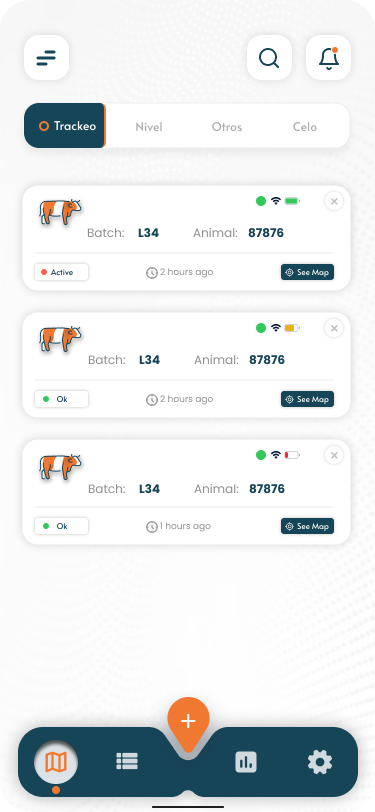
Task: Open the notifications bell icon
Action: [x=328, y=57]
